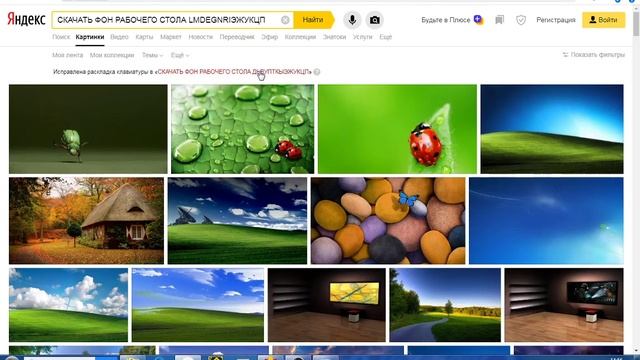
Task: Open the Услуги tab
Action: click(x=362, y=37)
